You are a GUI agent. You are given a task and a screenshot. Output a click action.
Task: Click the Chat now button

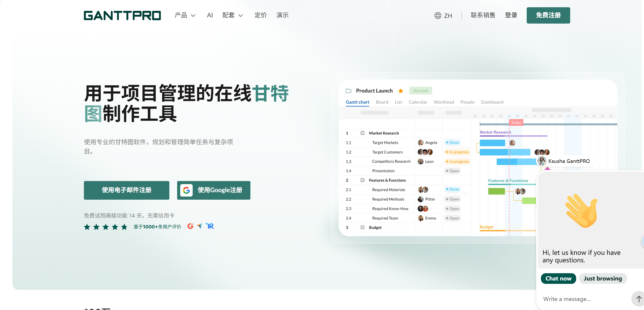(x=558, y=278)
